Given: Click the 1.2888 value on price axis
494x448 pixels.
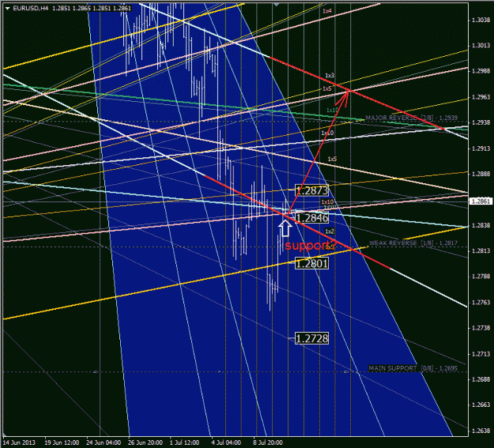Looking at the screenshot, I should (481, 174).
